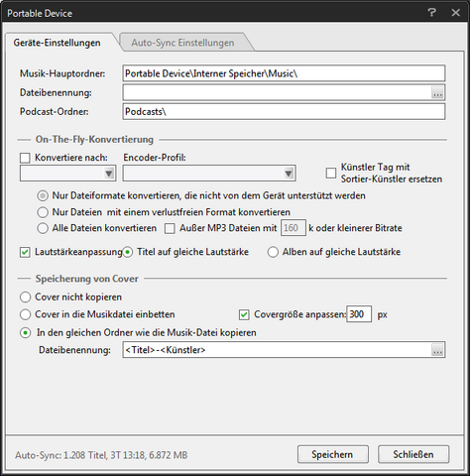Expand the Konvertiere nach format dropdown
This screenshot has width=470, height=476.
(x=68, y=174)
